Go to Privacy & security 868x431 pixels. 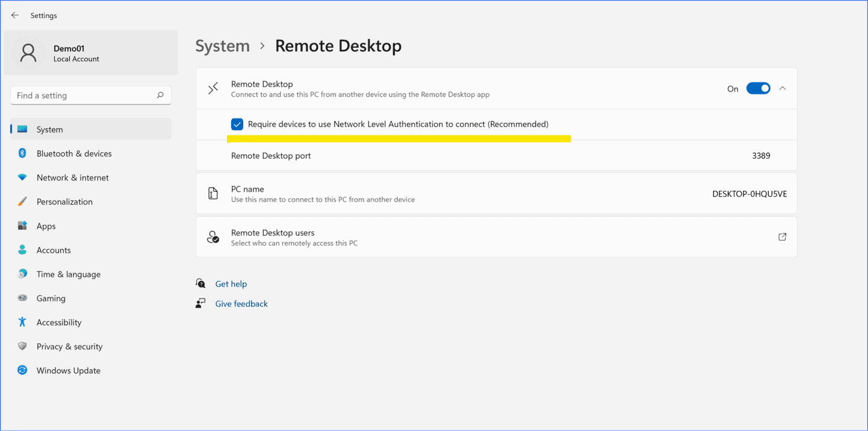coord(91,346)
